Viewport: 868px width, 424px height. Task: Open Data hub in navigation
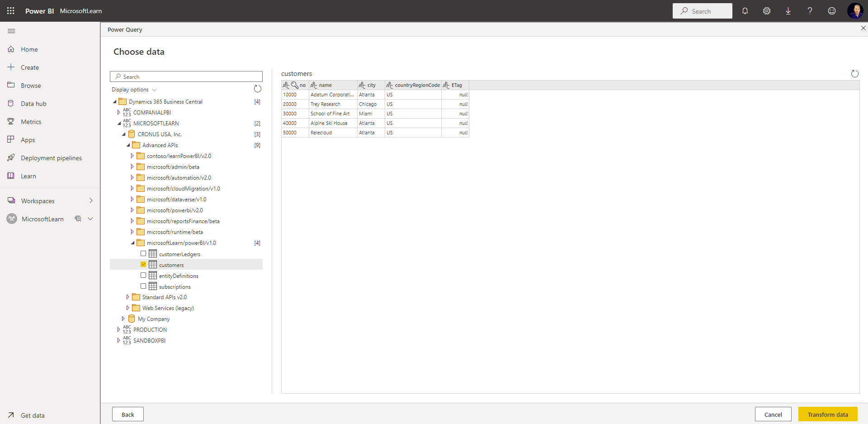(50, 104)
